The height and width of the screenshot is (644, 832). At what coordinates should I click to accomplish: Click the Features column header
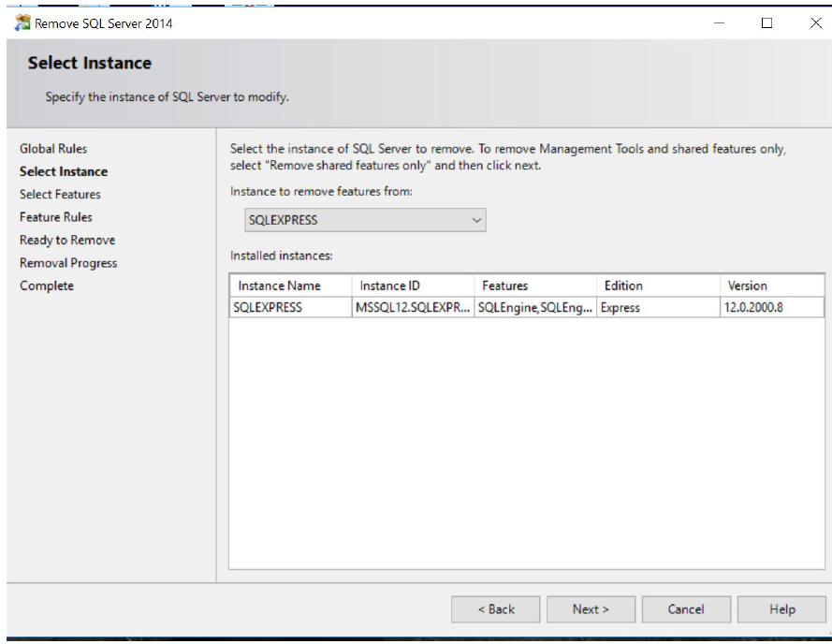[x=535, y=285]
